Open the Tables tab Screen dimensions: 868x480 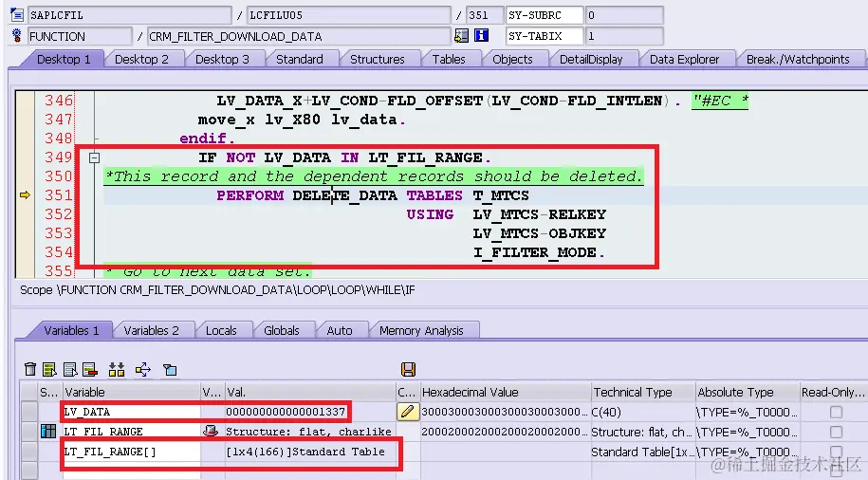(x=449, y=59)
